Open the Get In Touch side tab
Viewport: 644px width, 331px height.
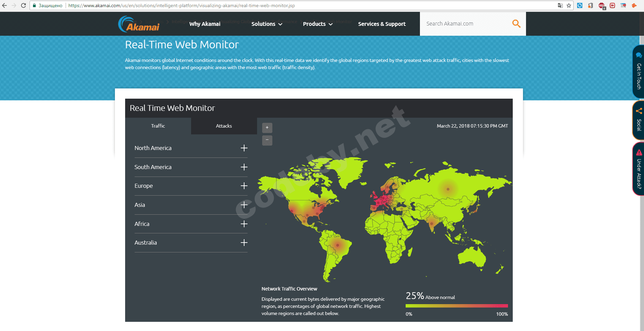[x=638, y=71]
